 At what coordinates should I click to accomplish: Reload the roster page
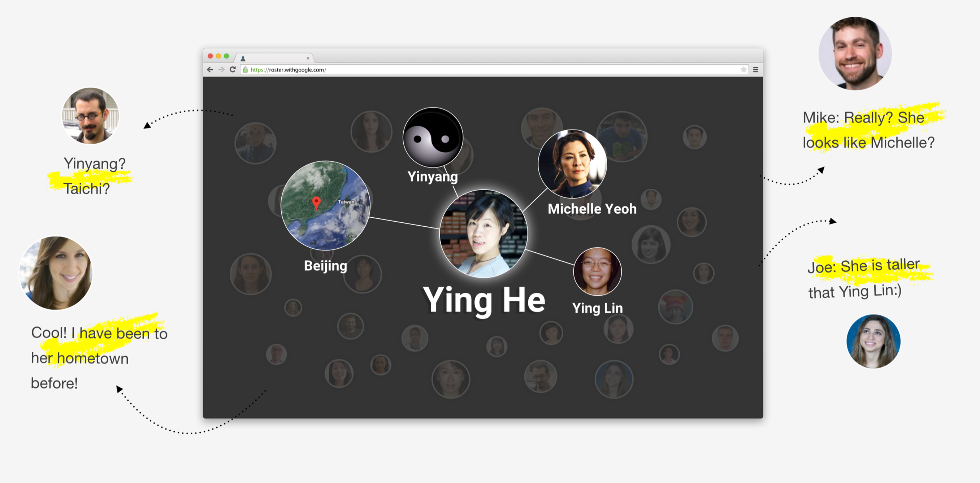point(233,70)
